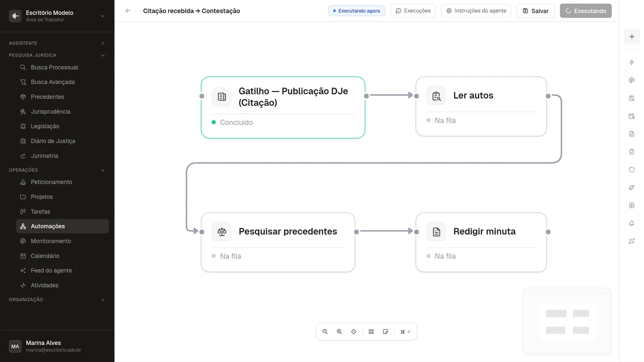Open Diário de Justiça page
The width and height of the screenshot is (644, 362).
point(62,141)
